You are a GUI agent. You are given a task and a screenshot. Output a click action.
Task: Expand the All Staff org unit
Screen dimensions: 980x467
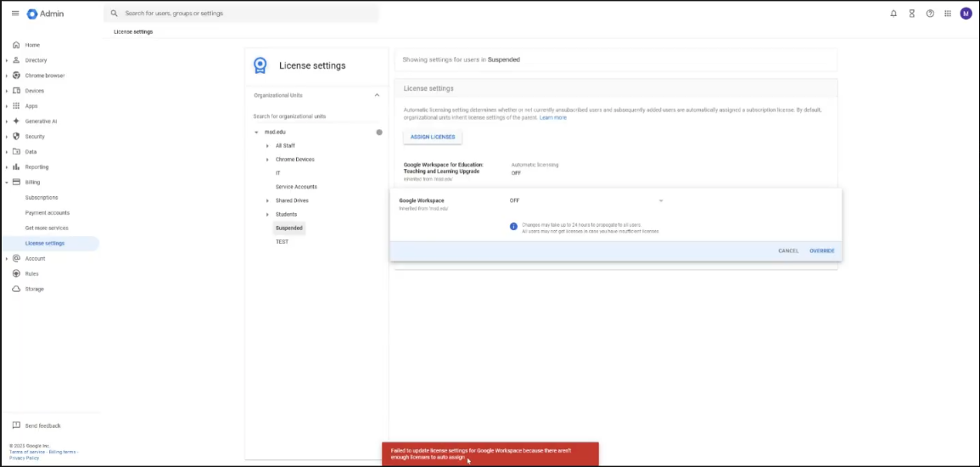click(267, 146)
